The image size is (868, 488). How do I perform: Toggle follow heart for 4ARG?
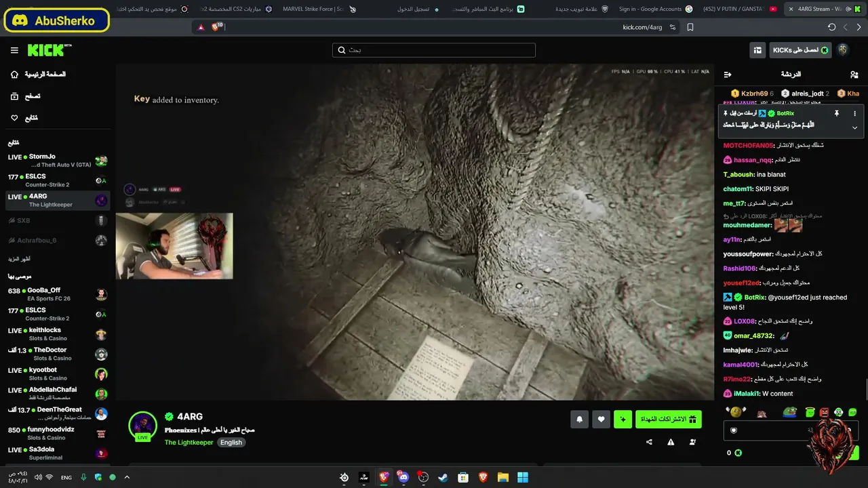601,420
